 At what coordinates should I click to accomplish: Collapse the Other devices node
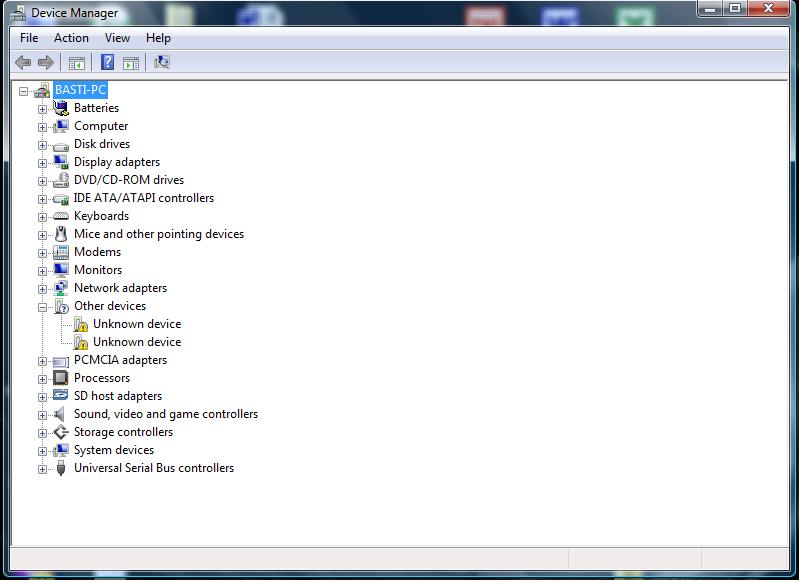(42, 307)
